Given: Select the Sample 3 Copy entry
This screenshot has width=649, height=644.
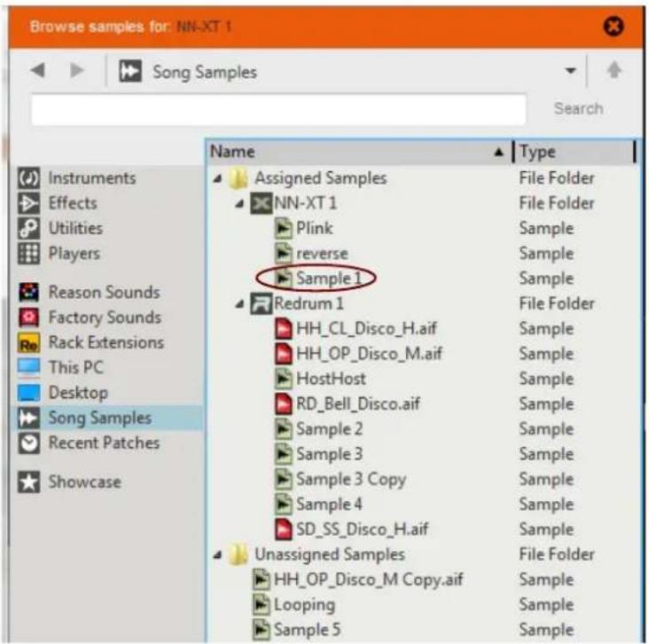Looking at the screenshot, I should pos(351,480).
